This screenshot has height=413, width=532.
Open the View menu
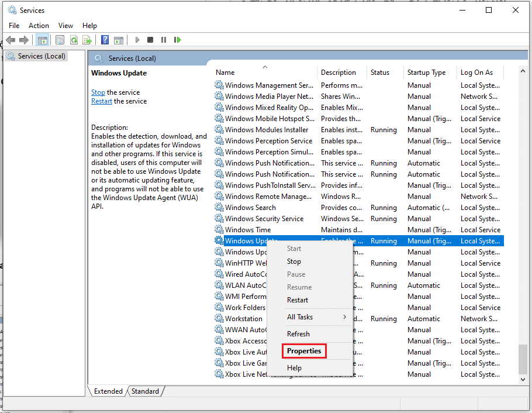[65, 26]
